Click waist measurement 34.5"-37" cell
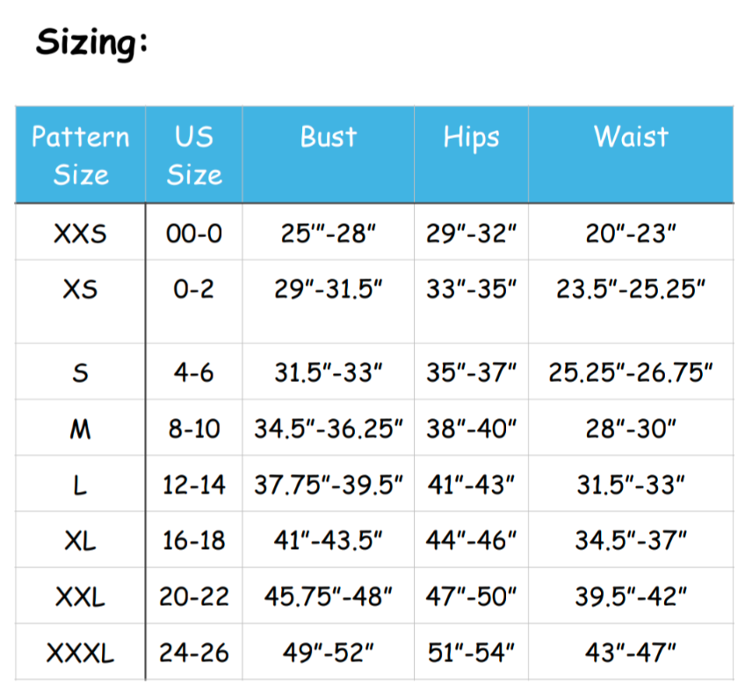This screenshot has width=745, height=700. (x=631, y=541)
